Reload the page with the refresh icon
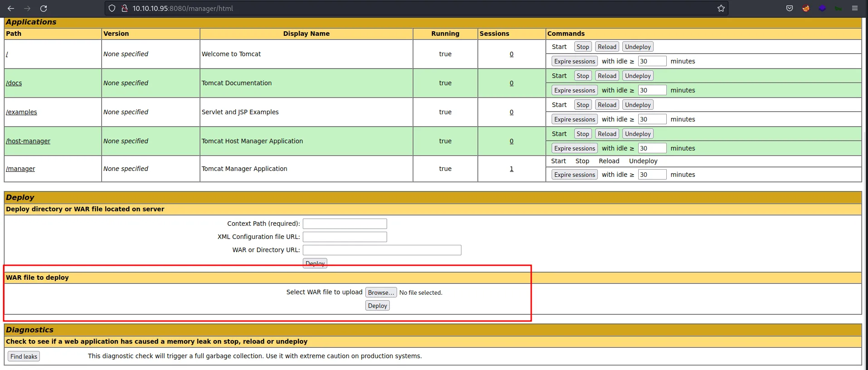 44,8
